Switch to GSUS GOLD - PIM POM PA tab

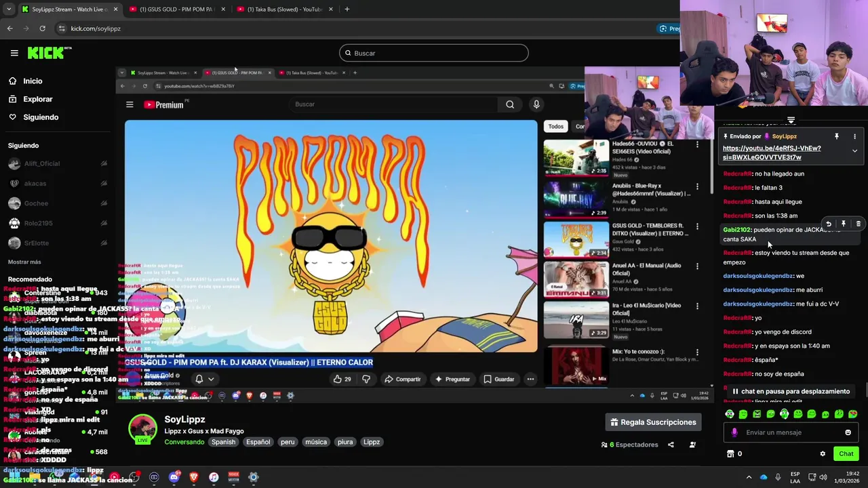(x=176, y=9)
